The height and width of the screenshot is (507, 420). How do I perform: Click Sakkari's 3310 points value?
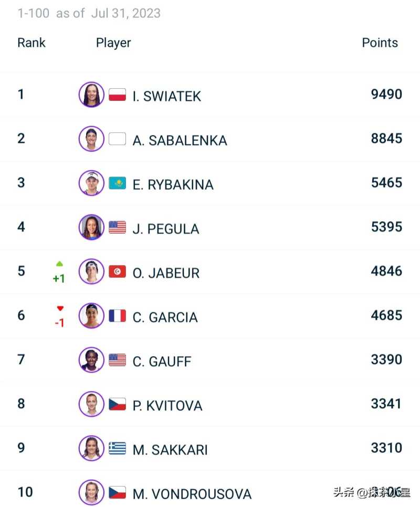386,448
